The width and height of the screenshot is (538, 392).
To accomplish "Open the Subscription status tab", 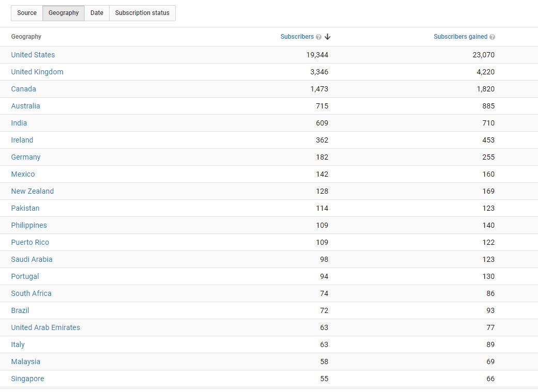I will [142, 13].
